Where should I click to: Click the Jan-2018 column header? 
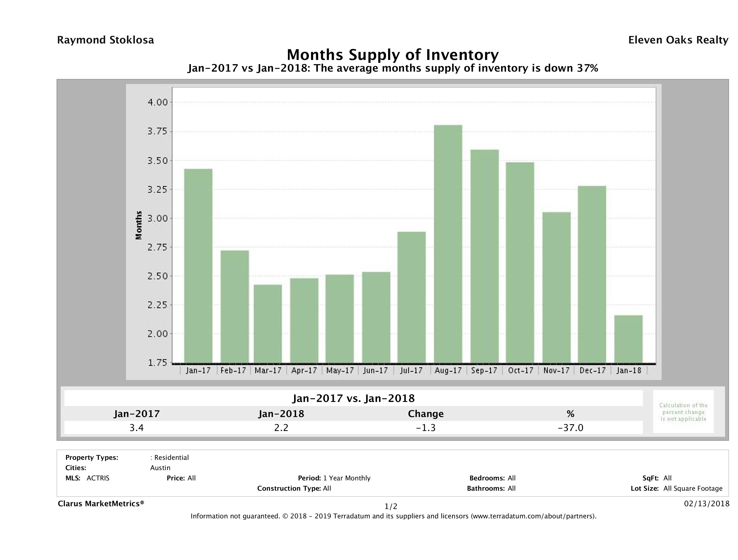coord(281,414)
